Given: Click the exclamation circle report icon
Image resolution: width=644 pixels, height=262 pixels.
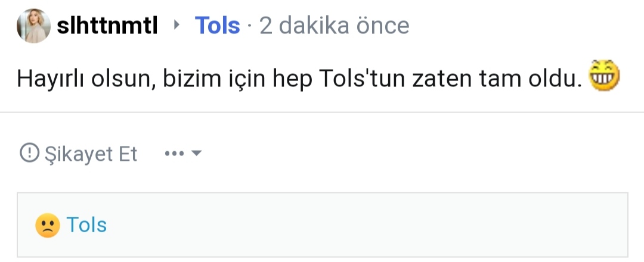Looking at the screenshot, I should tap(28, 154).
